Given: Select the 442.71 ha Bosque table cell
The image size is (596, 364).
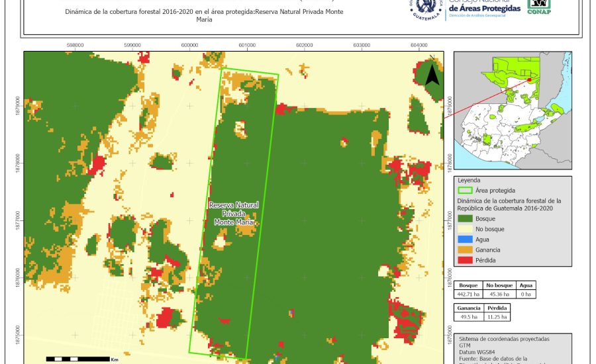Looking at the screenshot, I should point(468,293).
